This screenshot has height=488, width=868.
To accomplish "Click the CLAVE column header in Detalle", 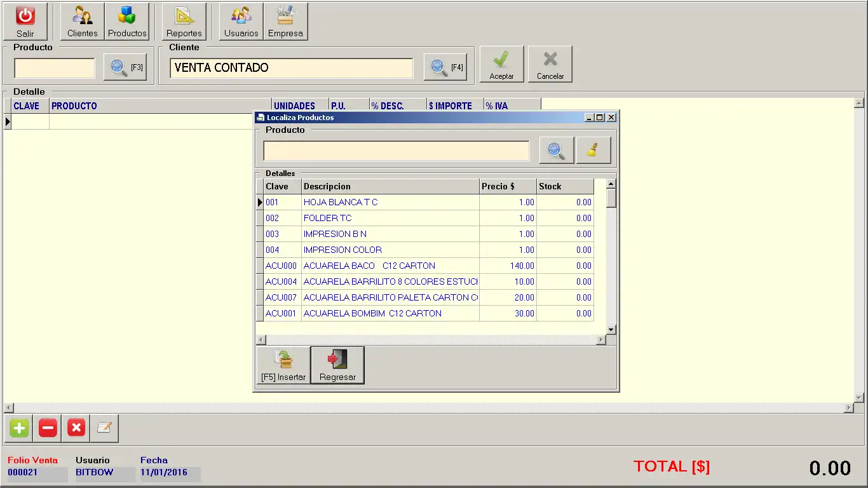I will point(31,106).
